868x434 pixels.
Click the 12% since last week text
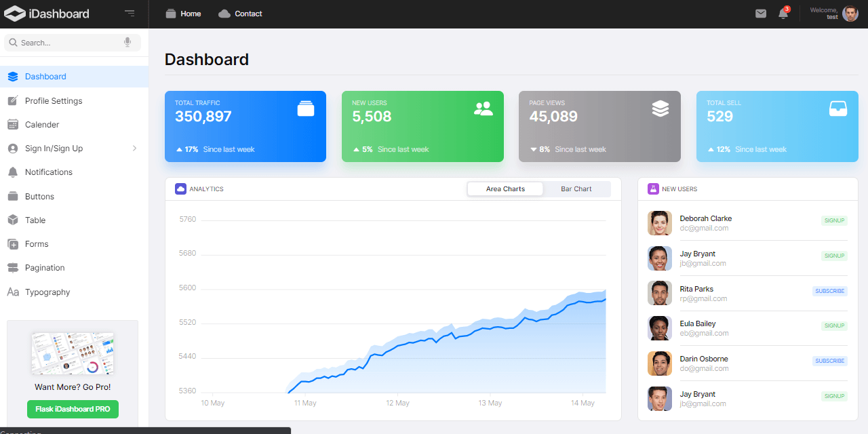pos(747,149)
